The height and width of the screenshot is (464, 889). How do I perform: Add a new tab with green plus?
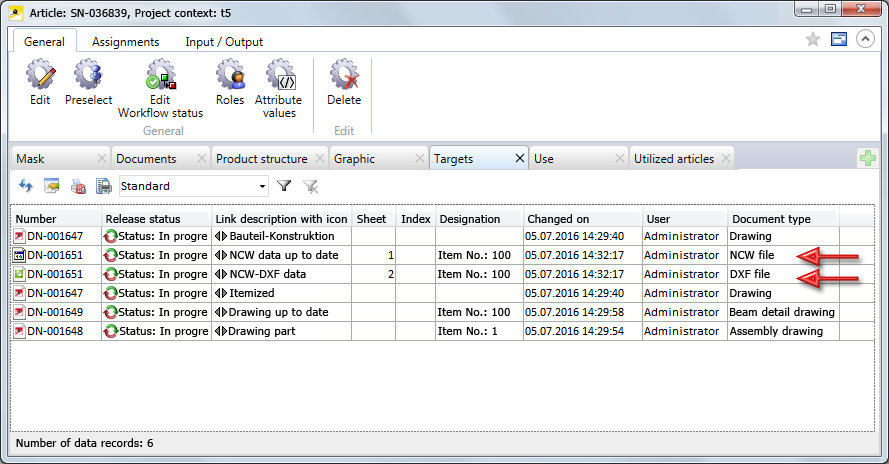(868, 159)
